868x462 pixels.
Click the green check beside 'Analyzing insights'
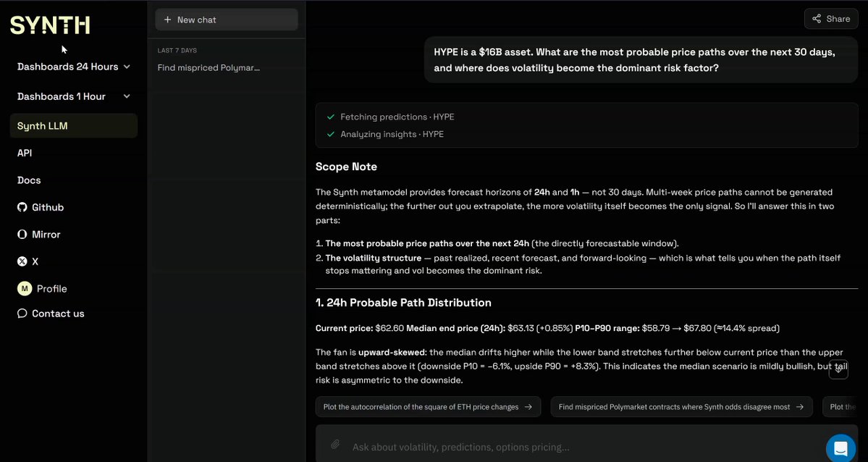click(331, 134)
